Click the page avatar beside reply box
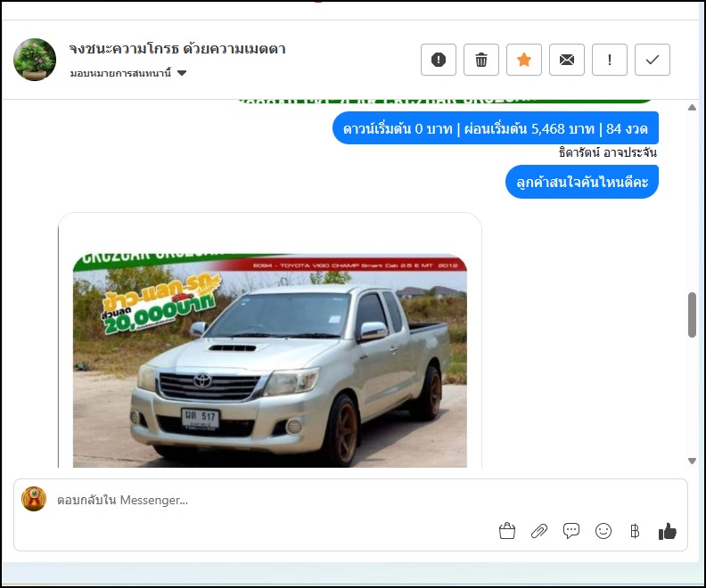Viewport: 706px width, 588px height. (x=34, y=499)
